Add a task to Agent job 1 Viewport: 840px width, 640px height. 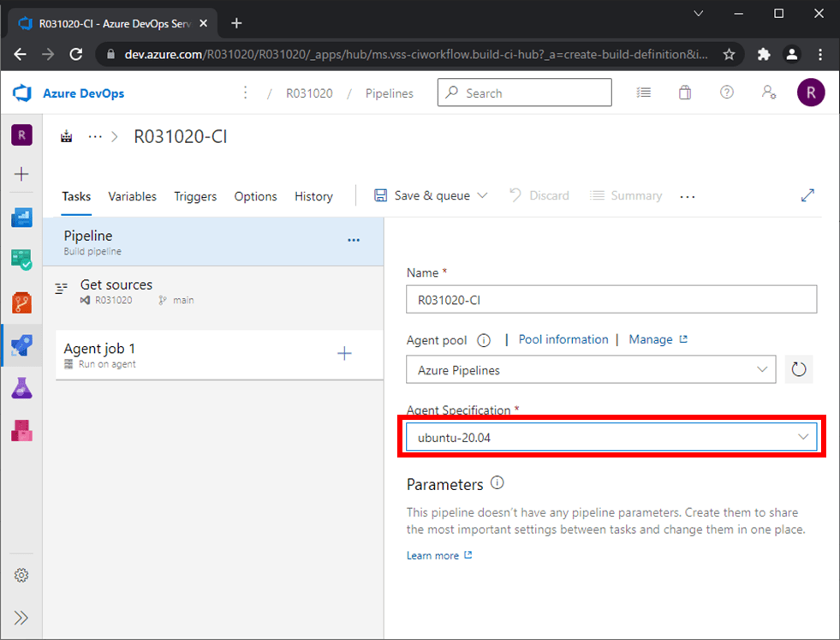coord(344,353)
